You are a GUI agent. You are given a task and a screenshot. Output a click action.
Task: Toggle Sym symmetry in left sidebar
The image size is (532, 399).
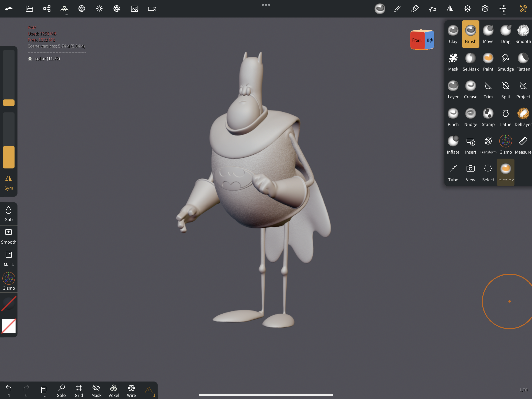point(9,183)
